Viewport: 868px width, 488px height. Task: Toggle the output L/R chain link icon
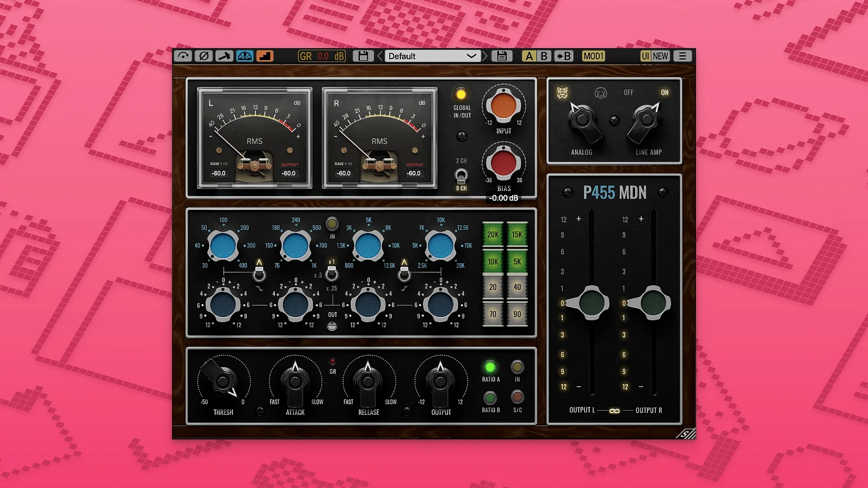coord(614,411)
